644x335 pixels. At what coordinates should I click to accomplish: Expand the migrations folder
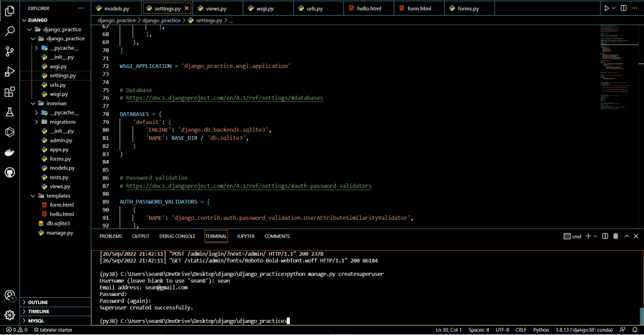pos(55,122)
